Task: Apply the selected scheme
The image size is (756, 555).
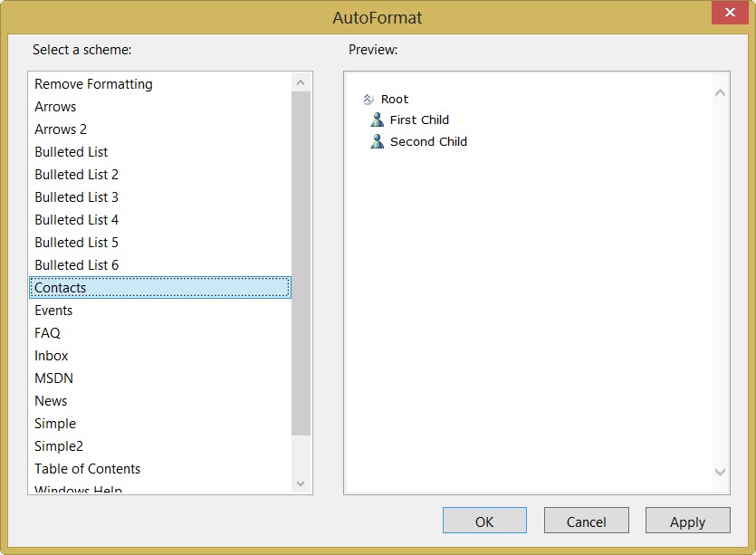Action: click(687, 521)
